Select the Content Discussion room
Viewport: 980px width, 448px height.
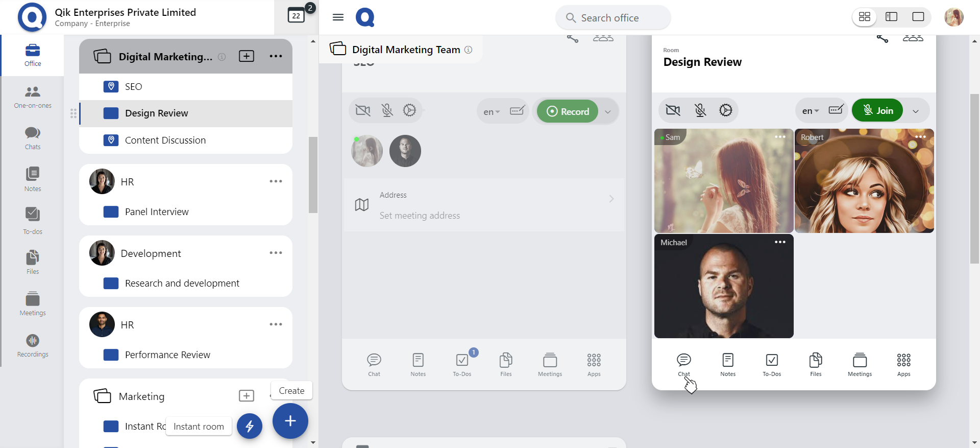pyautogui.click(x=186, y=140)
